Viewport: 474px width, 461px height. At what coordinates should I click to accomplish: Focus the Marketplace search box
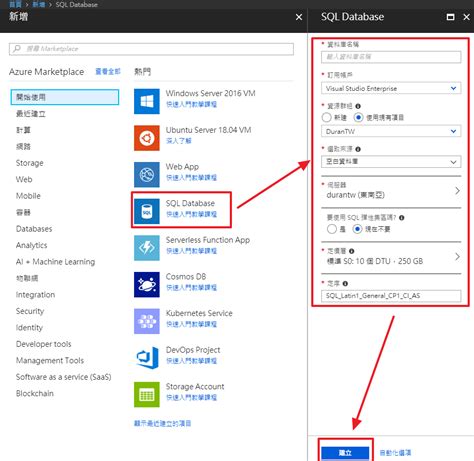coord(151,49)
